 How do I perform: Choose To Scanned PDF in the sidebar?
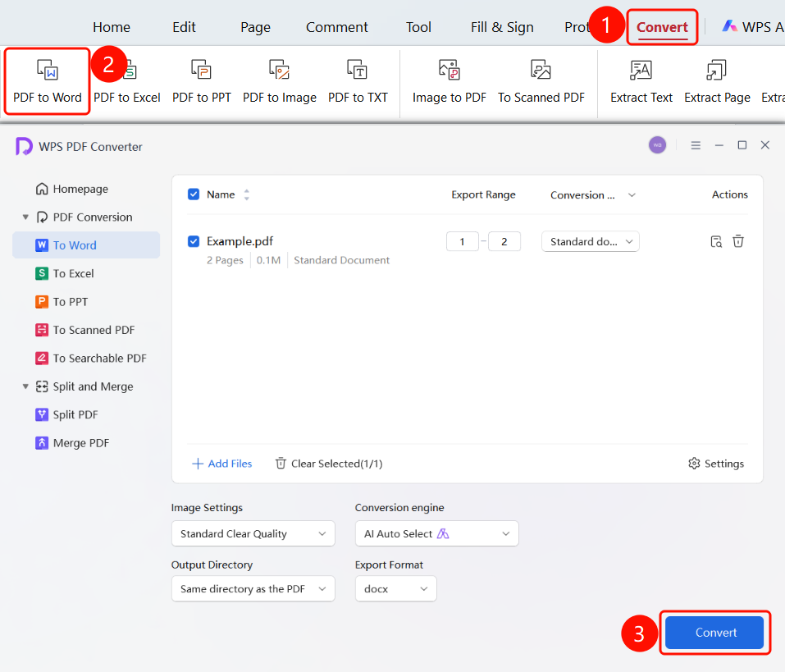point(85,330)
